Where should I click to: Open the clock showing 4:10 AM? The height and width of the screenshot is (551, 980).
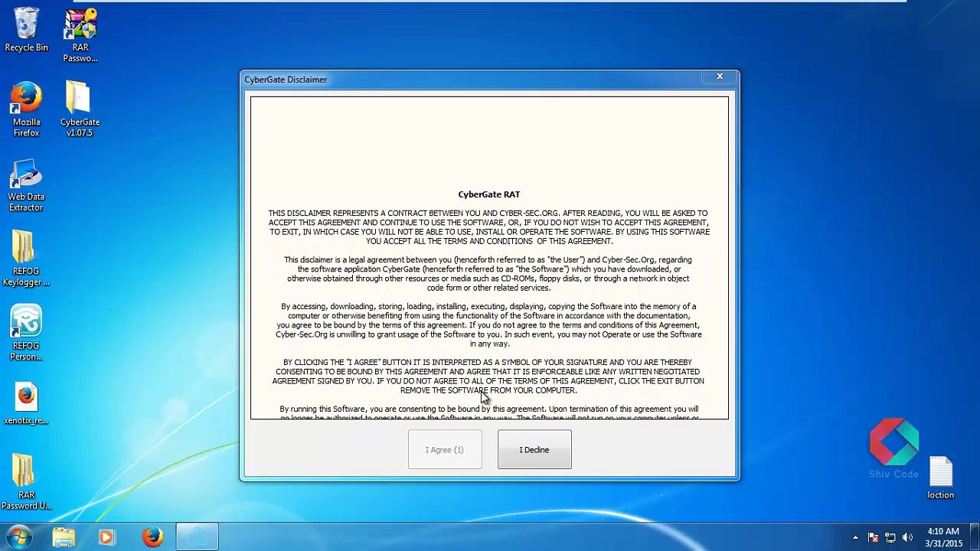[943, 537]
